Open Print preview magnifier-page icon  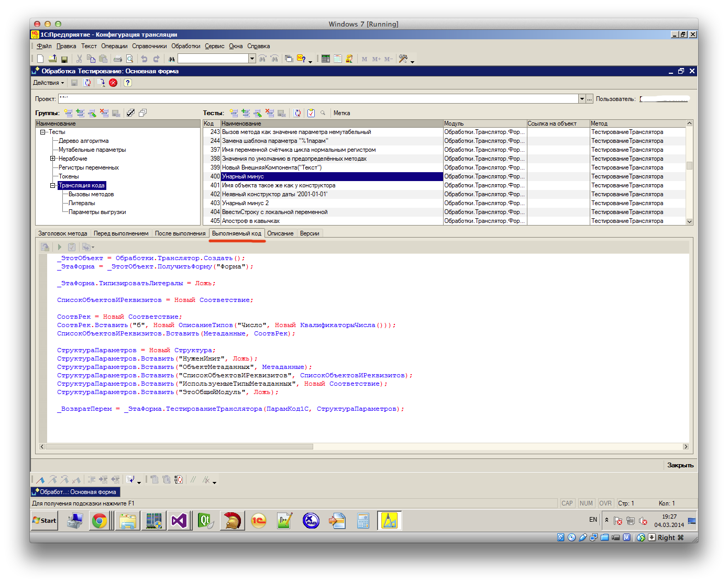pos(129,59)
